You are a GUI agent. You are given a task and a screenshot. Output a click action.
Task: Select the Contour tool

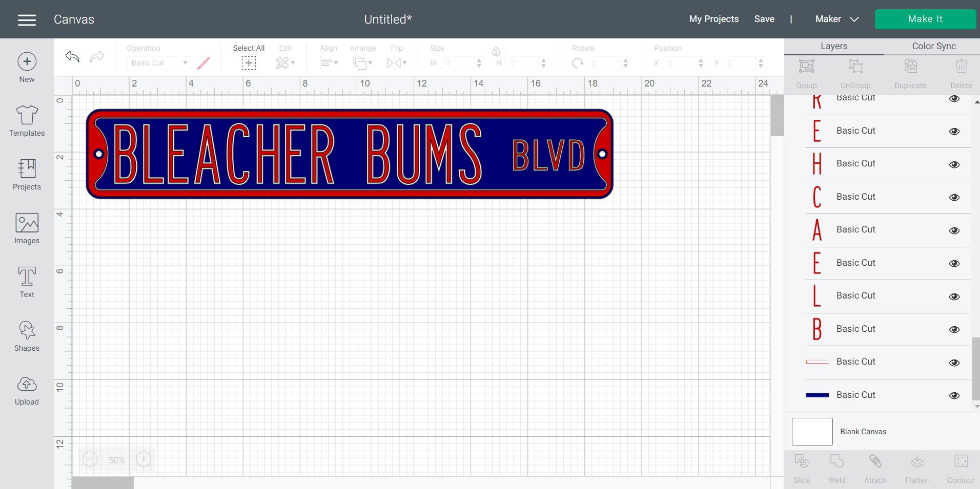pos(959,466)
